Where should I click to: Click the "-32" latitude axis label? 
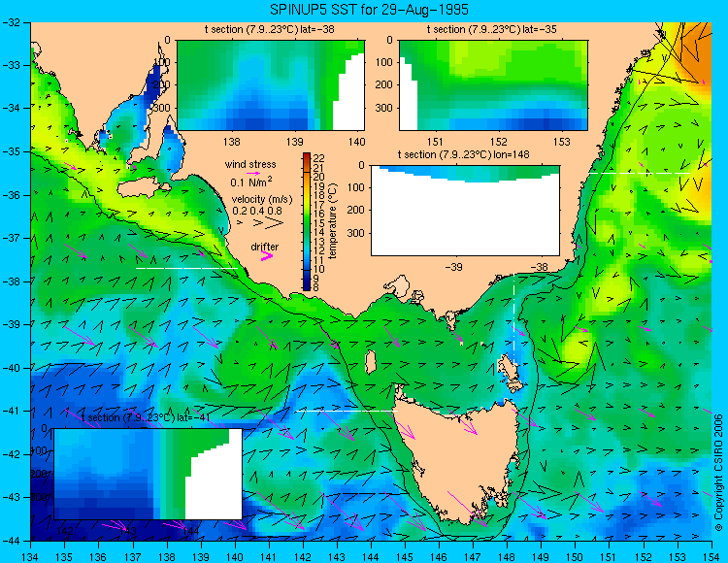coord(11,22)
